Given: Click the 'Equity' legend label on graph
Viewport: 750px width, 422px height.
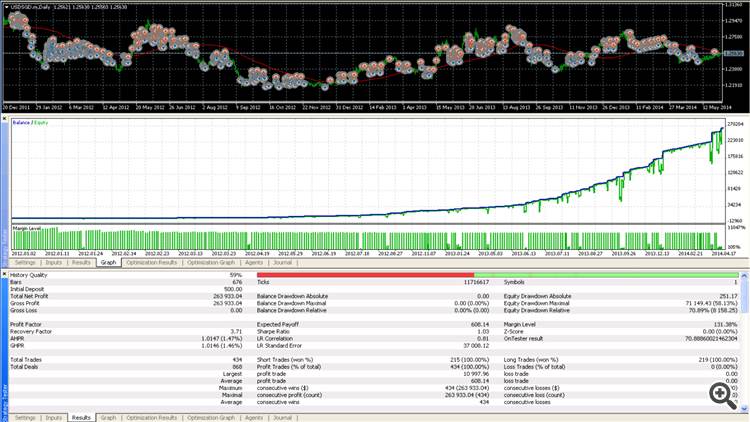Looking at the screenshot, I should coord(41,123).
